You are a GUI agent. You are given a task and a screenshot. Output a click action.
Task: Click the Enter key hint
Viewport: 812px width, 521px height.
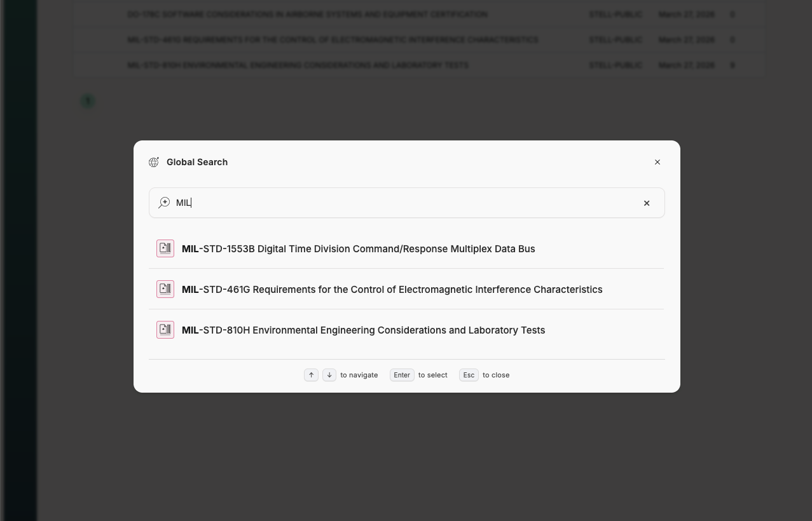click(x=402, y=375)
